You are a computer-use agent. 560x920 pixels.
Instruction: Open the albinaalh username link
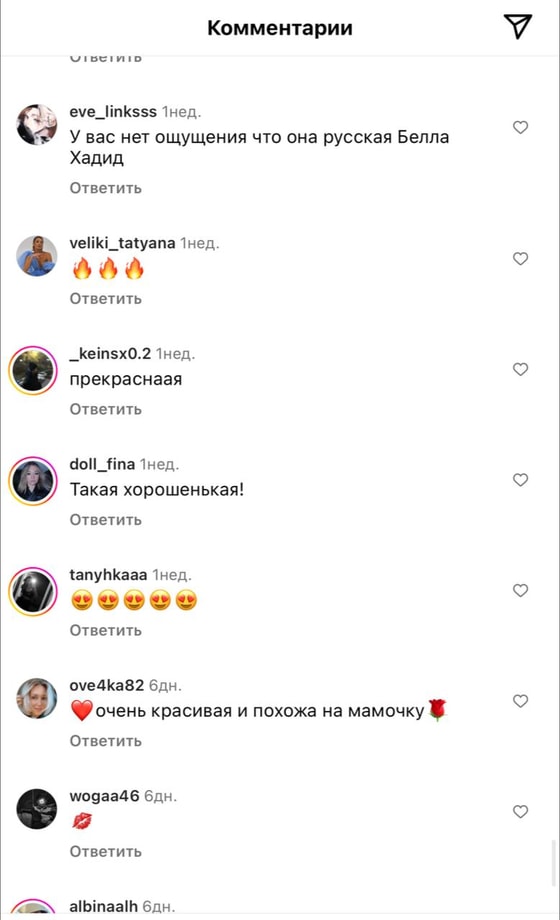click(x=103, y=907)
